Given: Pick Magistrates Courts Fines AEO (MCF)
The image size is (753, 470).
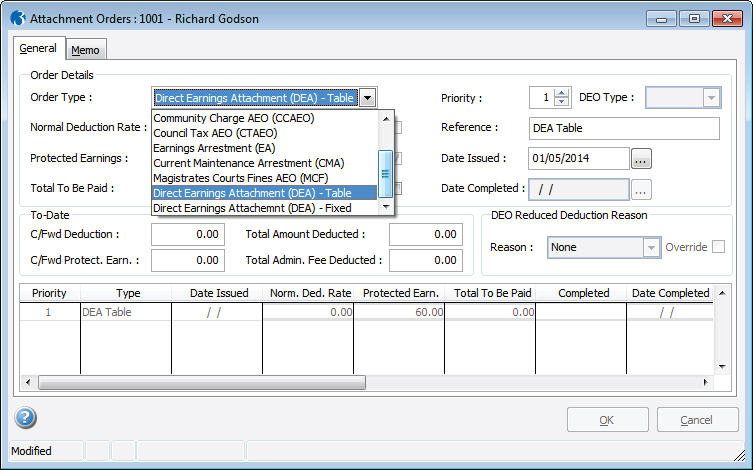Looking at the screenshot, I should [x=265, y=178].
